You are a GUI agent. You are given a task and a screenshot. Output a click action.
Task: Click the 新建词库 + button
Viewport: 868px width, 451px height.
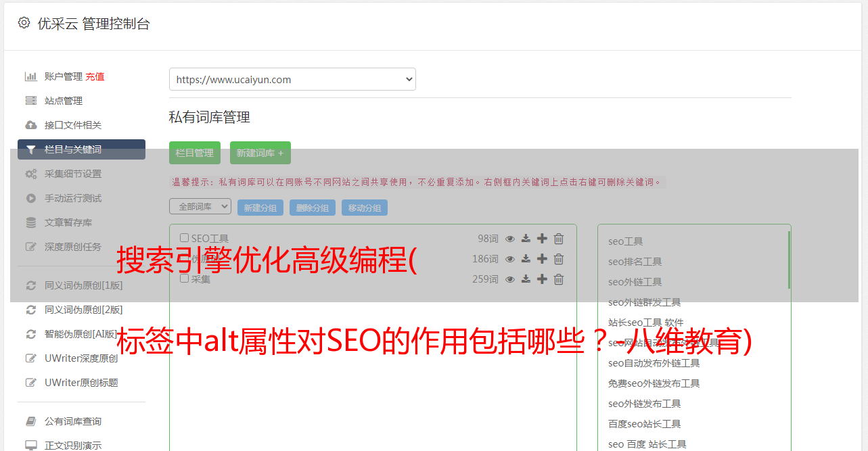260,153
